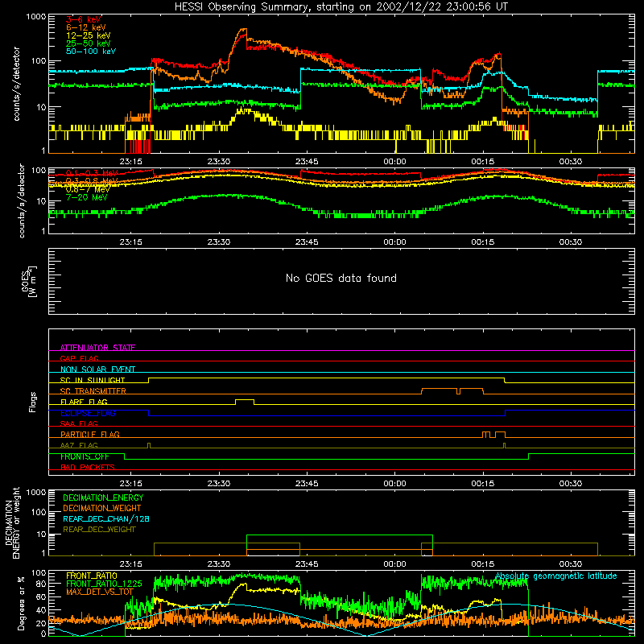Select the PARTICLE_FLAG label

click(90, 434)
